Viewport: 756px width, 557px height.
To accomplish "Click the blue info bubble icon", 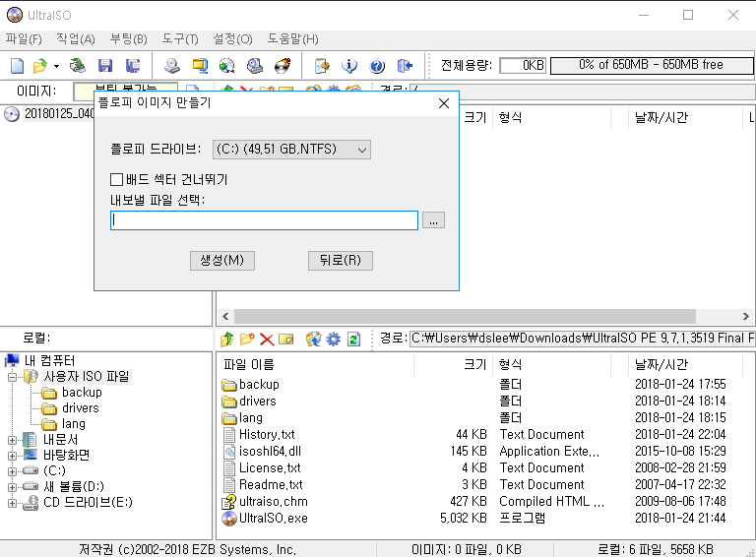I will (x=349, y=66).
